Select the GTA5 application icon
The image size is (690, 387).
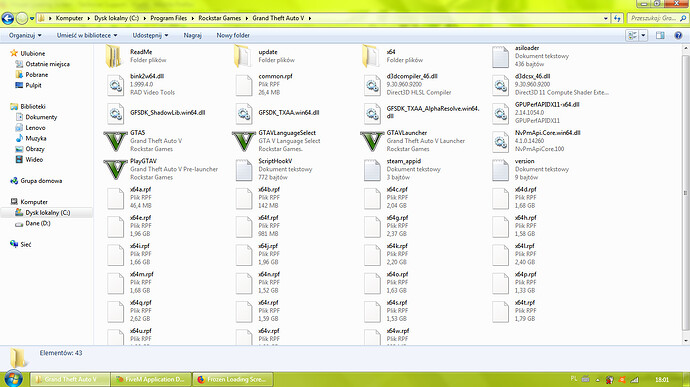pyautogui.click(x=115, y=141)
